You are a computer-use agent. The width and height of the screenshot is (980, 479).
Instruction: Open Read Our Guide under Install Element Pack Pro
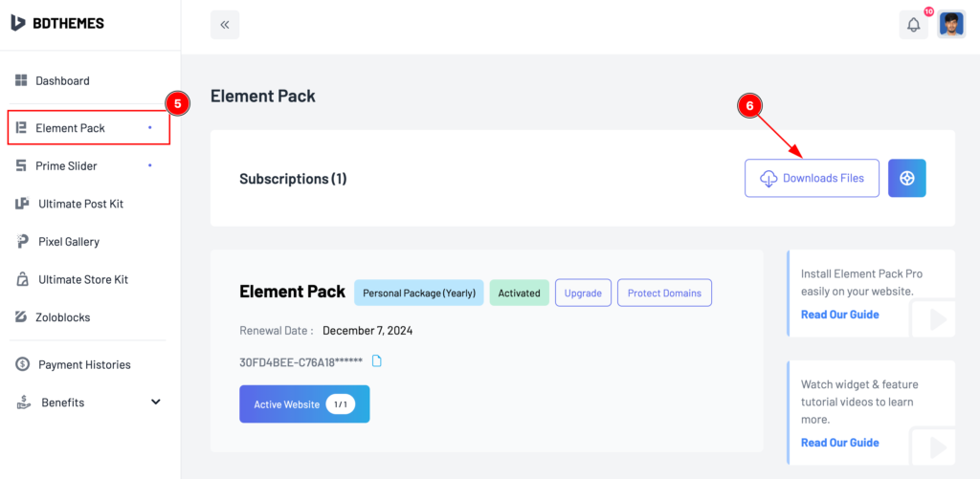tap(840, 315)
